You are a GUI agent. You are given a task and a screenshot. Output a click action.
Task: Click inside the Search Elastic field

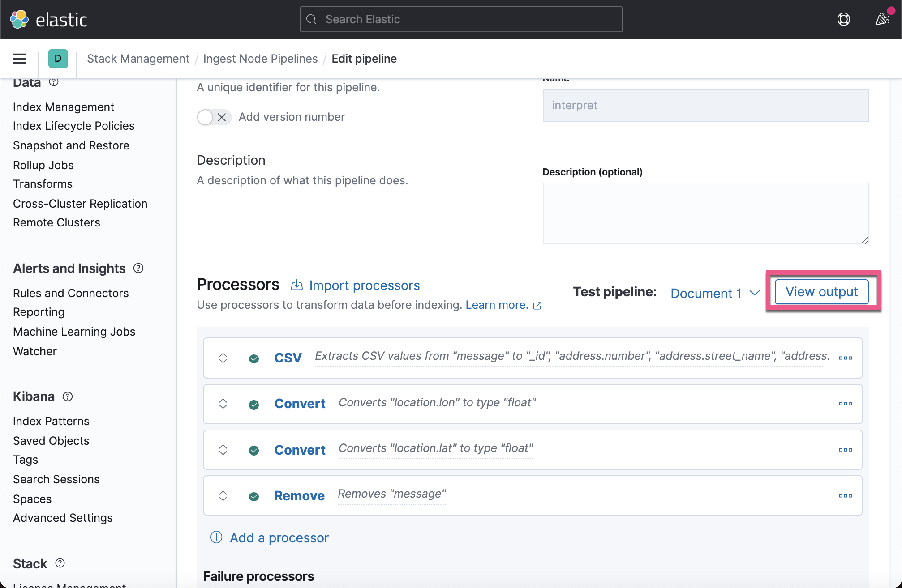[x=460, y=19]
